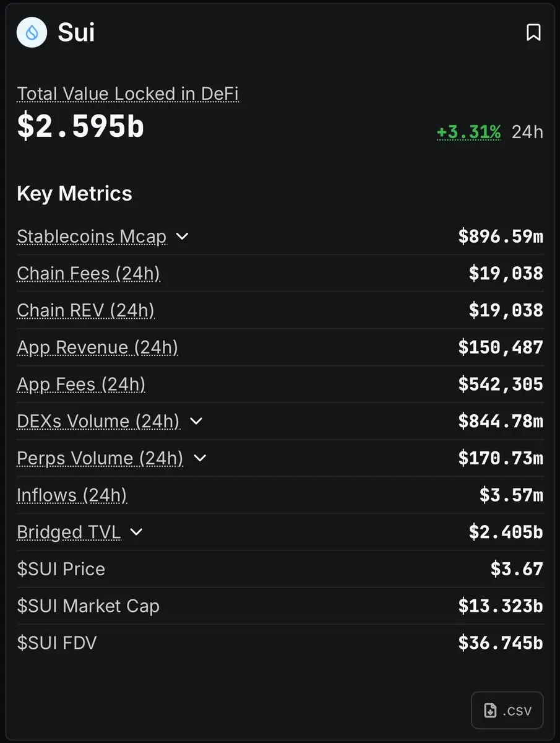
Task: Click the Bridged TVL label
Action: [69, 532]
